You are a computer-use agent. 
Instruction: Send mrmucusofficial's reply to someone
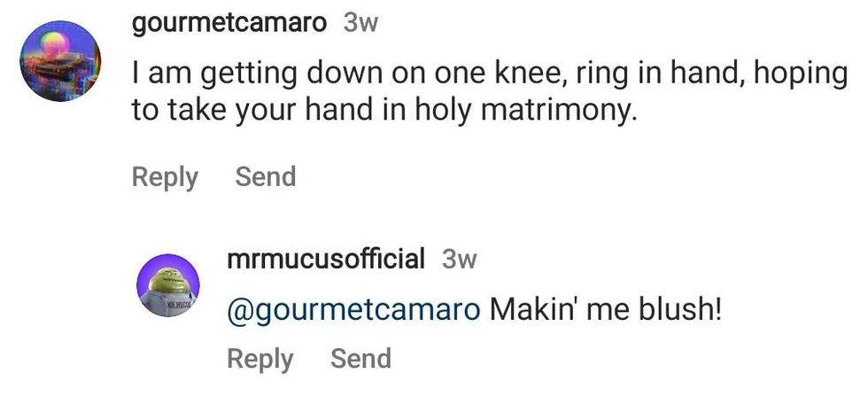click(x=360, y=358)
